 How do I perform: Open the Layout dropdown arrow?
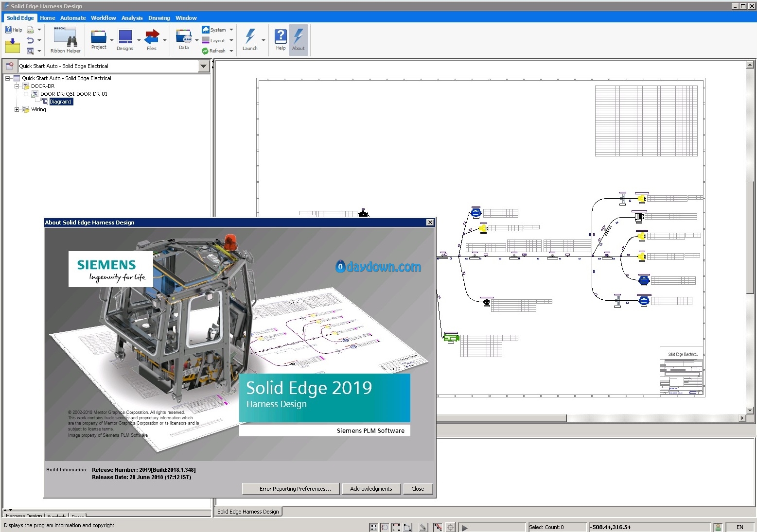[x=231, y=40]
